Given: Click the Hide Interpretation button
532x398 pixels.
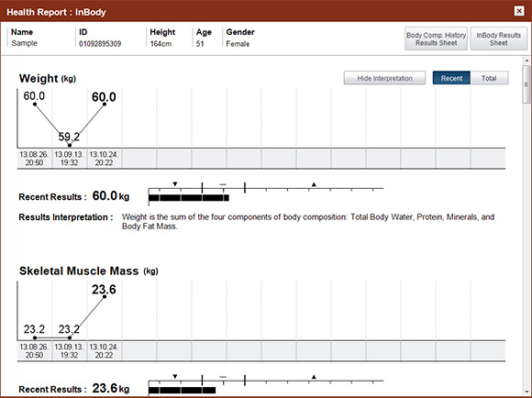Looking at the screenshot, I should [384, 78].
